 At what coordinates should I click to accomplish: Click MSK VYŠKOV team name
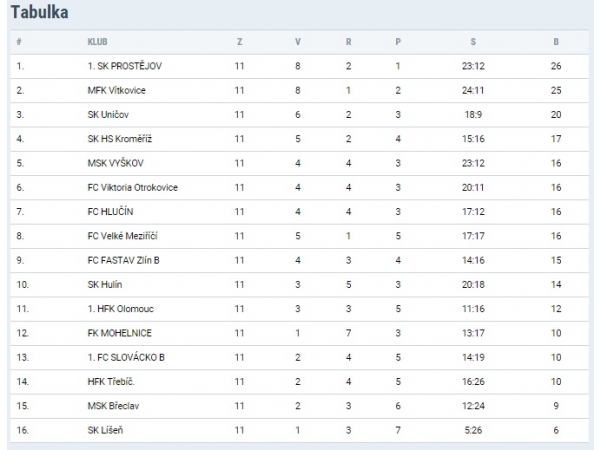tap(115, 162)
